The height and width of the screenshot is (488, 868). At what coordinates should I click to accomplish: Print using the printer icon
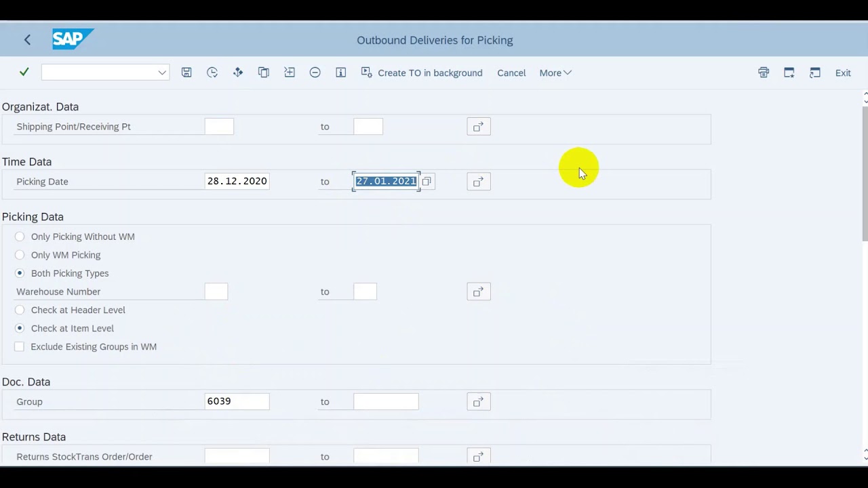(x=764, y=73)
